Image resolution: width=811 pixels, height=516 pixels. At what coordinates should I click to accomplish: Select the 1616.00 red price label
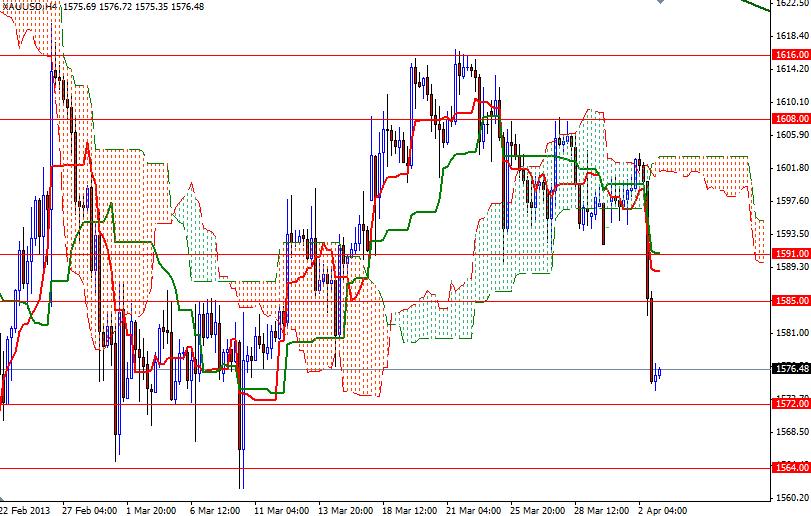[790, 56]
